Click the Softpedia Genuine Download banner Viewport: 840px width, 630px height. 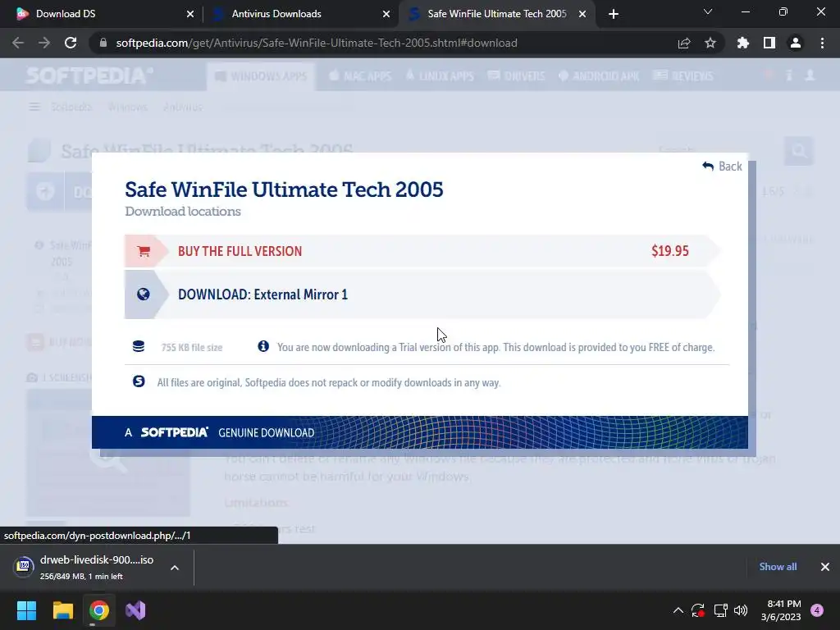click(419, 432)
